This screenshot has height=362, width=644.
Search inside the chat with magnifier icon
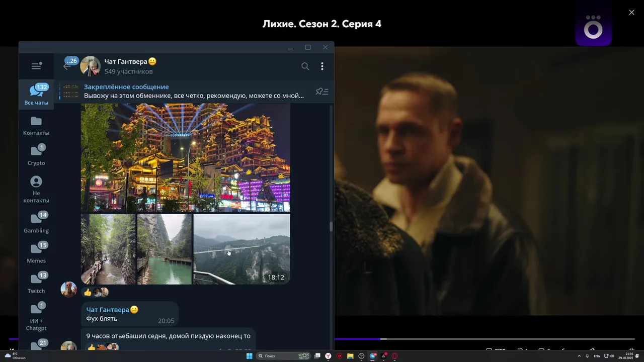point(305,66)
